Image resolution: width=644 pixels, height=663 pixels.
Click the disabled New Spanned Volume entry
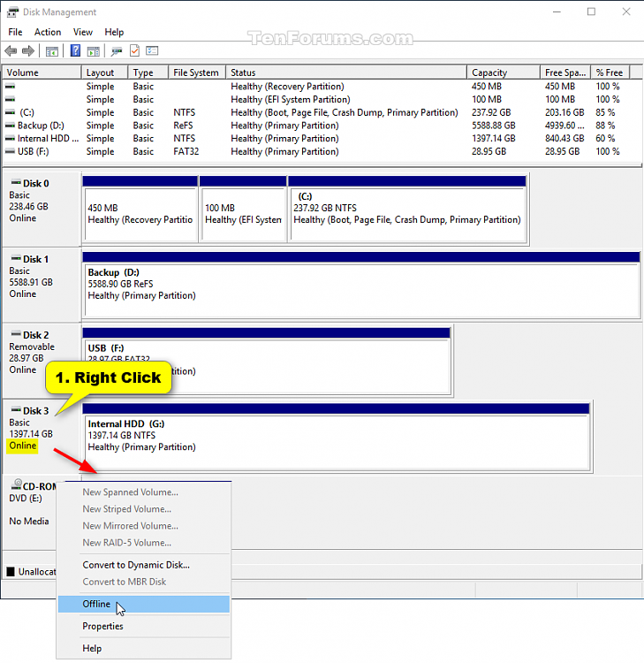(x=144, y=492)
